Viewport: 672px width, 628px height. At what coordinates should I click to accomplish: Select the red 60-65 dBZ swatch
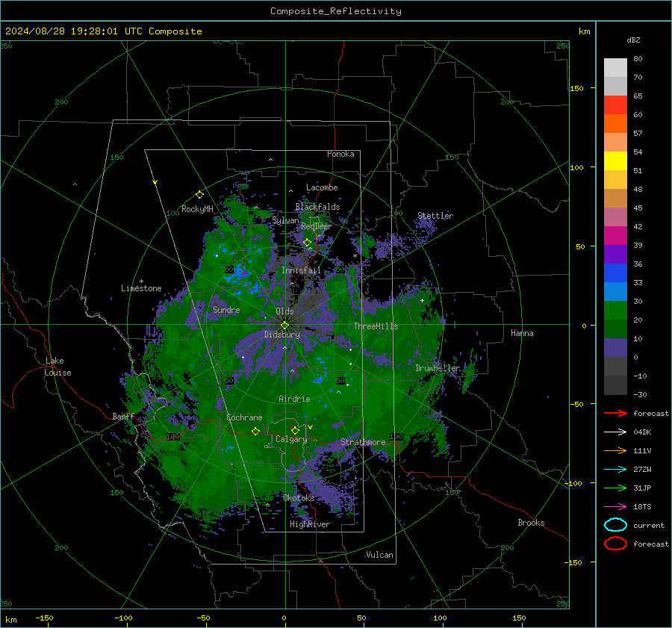coord(615,105)
